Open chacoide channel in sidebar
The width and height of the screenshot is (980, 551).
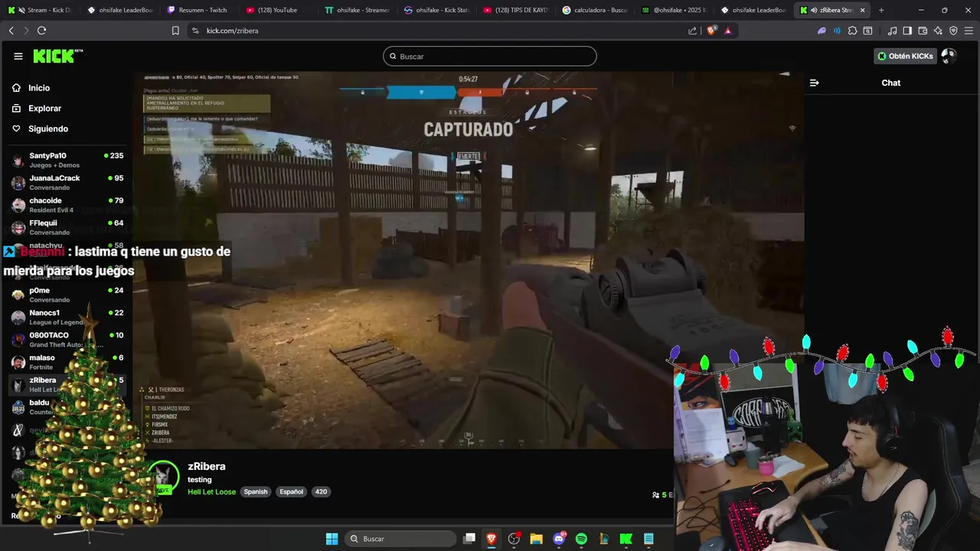pos(67,205)
